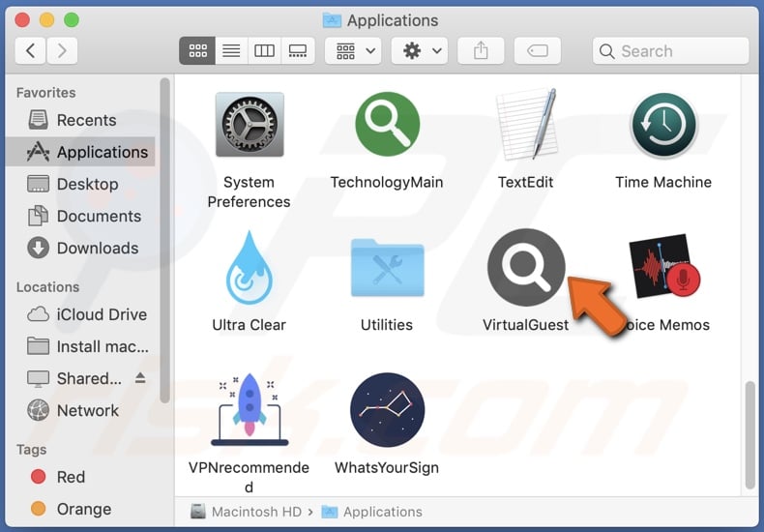Click the sidebar scrollbar
Viewport: 764px width, 532px height.
tap(164, 241)
